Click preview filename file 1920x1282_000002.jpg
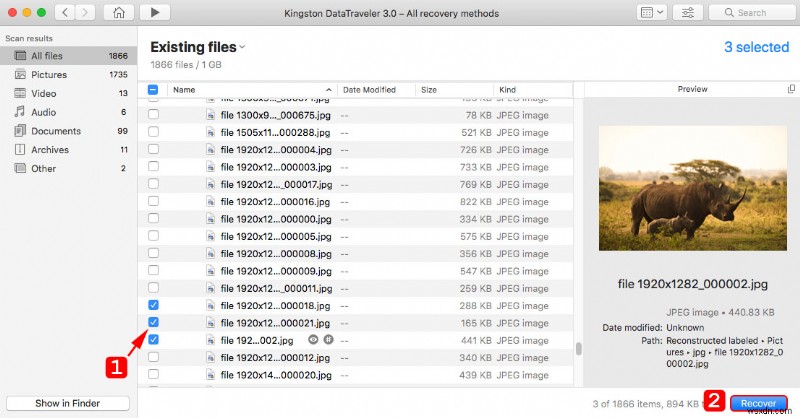The width and height of the screenshot is (800, 418). click(x=692, y=284)
